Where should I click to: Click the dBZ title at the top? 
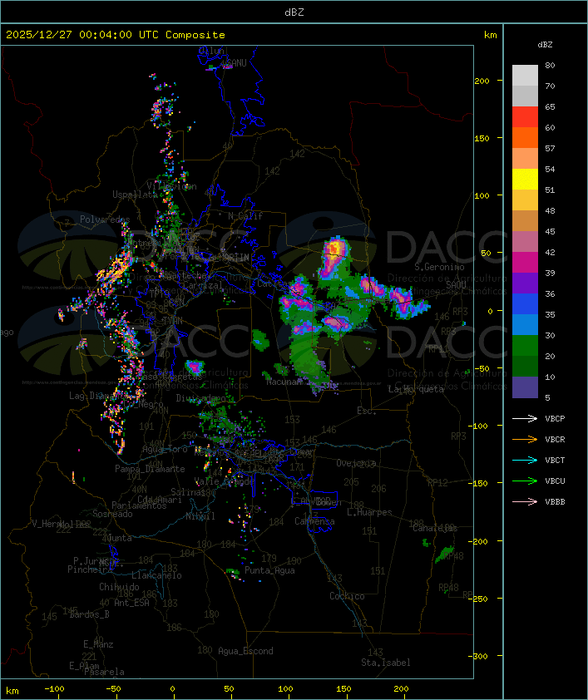click(x=294, y=12)
